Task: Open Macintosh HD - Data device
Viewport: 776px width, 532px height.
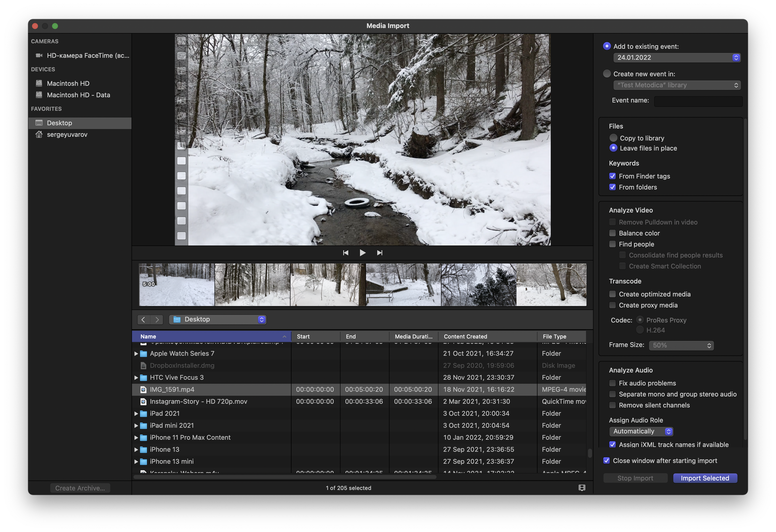Action: tap(78, 95)
